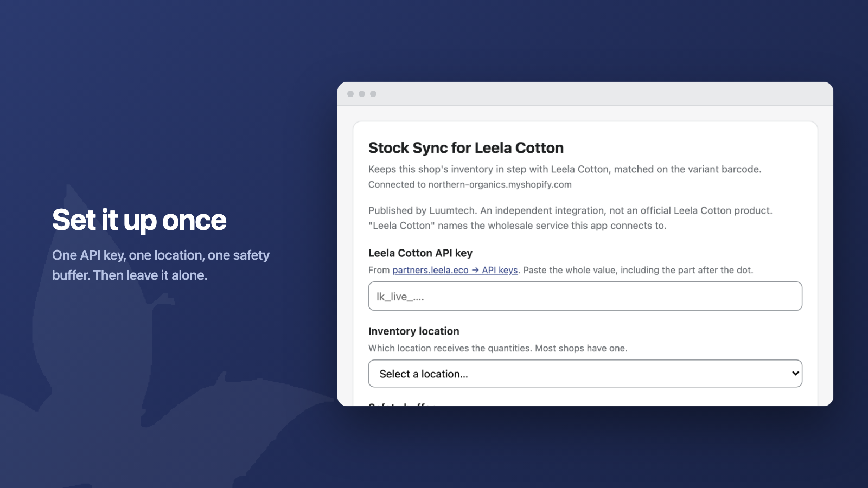Click the Connected to northern-organics.myshopify.com text
This screenshot has height=488, width=868.
click(x=470, y=184)
